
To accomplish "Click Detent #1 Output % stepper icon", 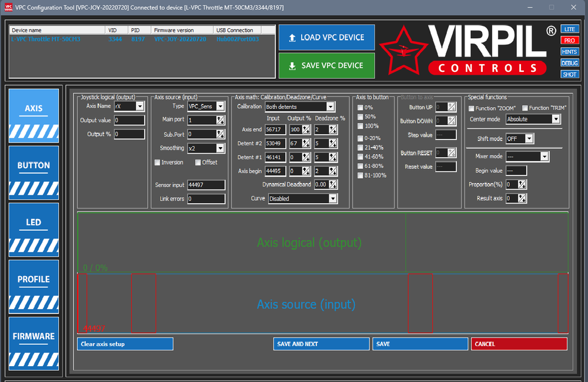I will tap(306, 157).
